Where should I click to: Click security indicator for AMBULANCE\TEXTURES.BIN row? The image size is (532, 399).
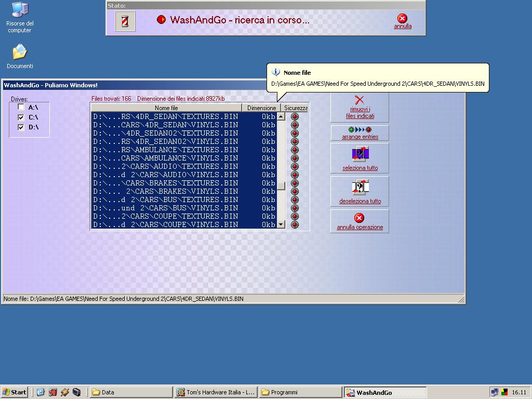(x=295, y=150)
